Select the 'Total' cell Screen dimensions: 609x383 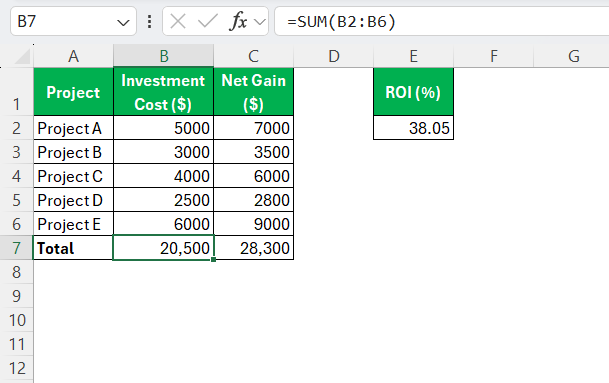(x=73, y=248)
